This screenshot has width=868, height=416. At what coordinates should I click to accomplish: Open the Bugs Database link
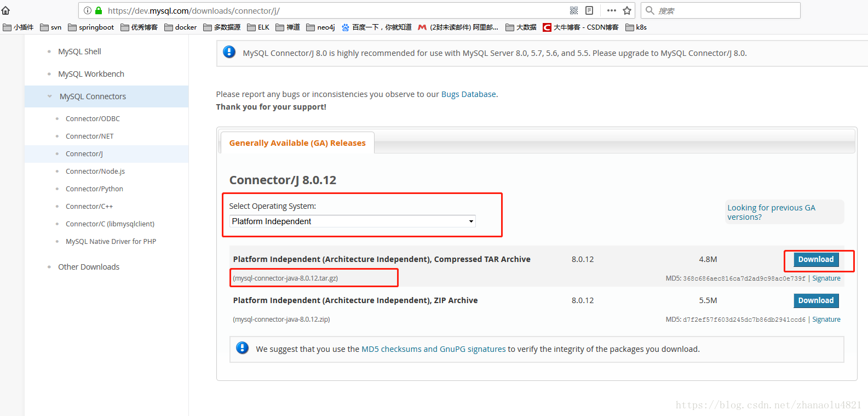point(469,94)
